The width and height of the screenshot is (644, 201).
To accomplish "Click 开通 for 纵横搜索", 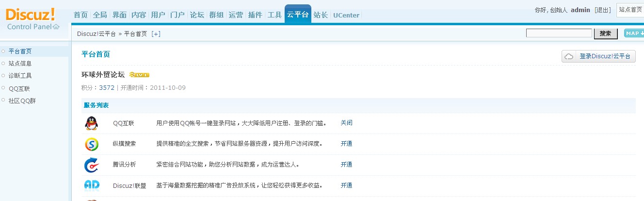I will coord(347,144).
